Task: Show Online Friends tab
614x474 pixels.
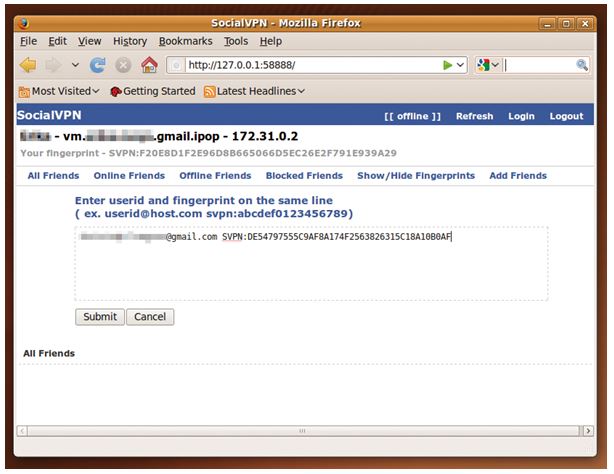Action: coord(129,176)
